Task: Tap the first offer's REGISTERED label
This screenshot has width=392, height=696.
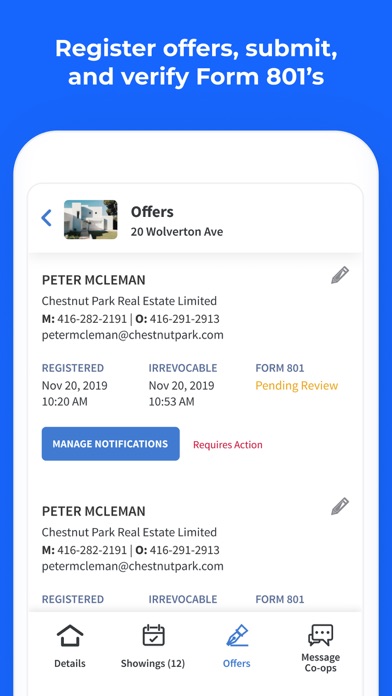Action: click(x=73, y=368)
